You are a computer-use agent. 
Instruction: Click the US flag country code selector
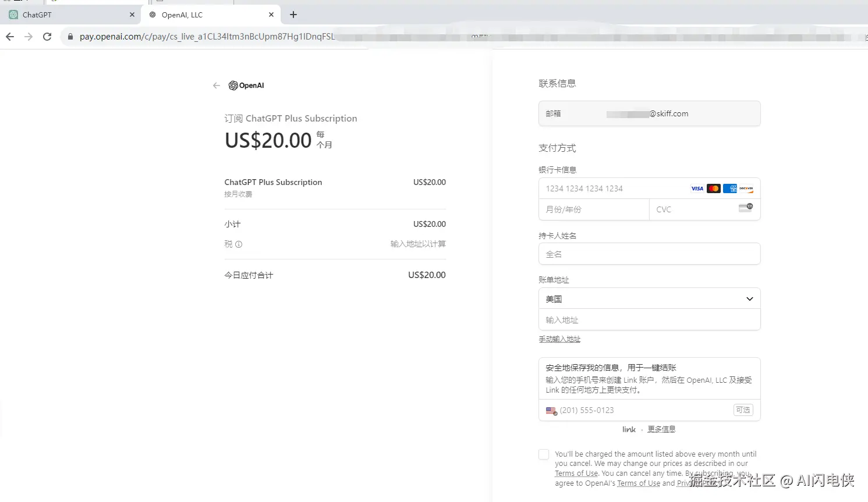pyautogui.click(x=551, y=411)
